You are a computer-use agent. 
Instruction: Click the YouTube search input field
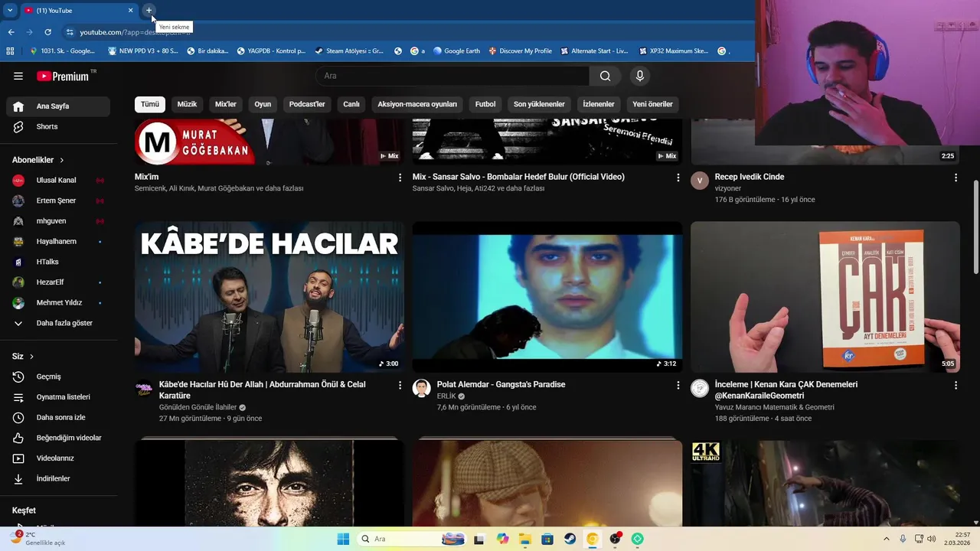coord(452,76)
